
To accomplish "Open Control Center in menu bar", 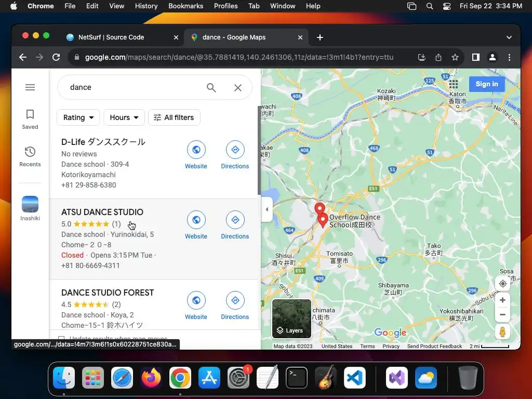I will click(x=446, y=6).
